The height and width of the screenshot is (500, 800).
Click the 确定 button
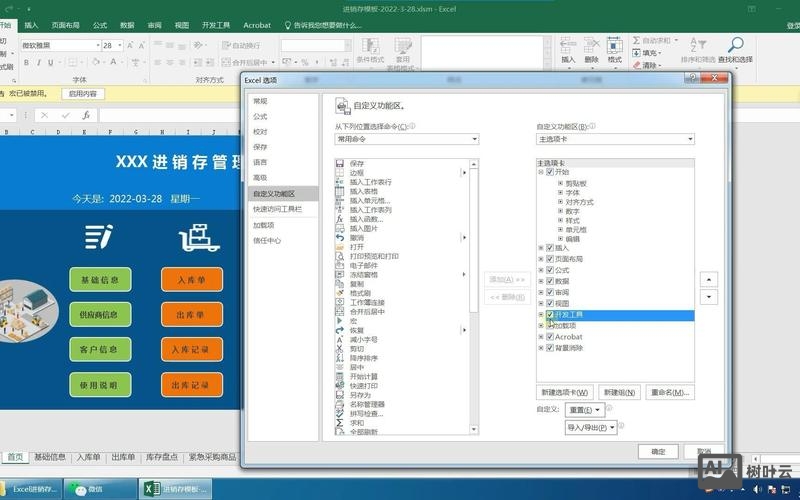click(x=658, y=452)
